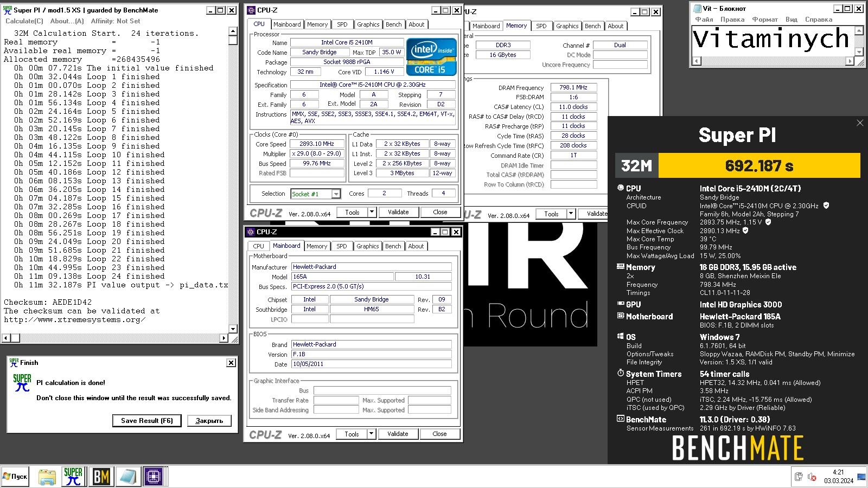Click the Memory section icon in BenchMate panel
Screen dimensions: 868x488
pos(621,266)
